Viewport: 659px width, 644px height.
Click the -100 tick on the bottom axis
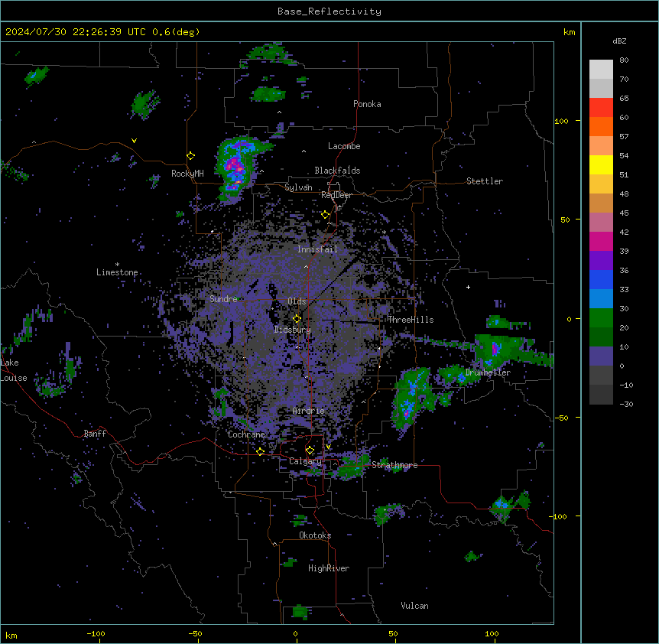coord(96,633)
